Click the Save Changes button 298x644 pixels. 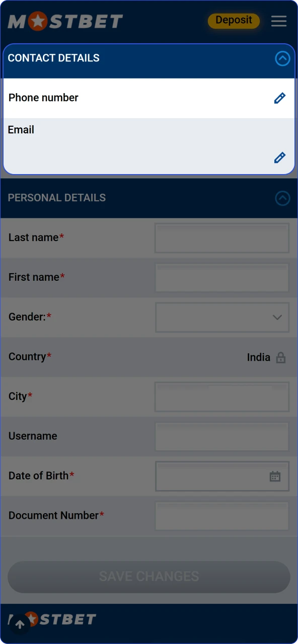(x=149, y=577)
